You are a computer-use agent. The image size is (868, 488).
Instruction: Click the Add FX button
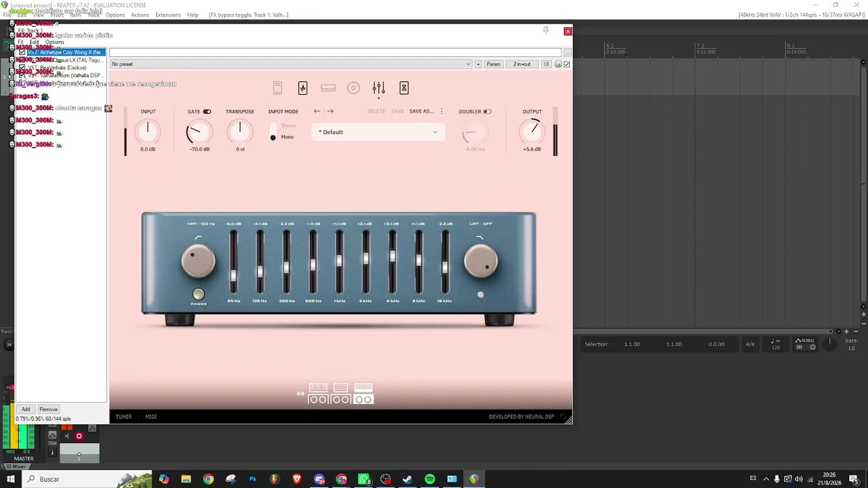pyautogui.click(x=26, y=409)
